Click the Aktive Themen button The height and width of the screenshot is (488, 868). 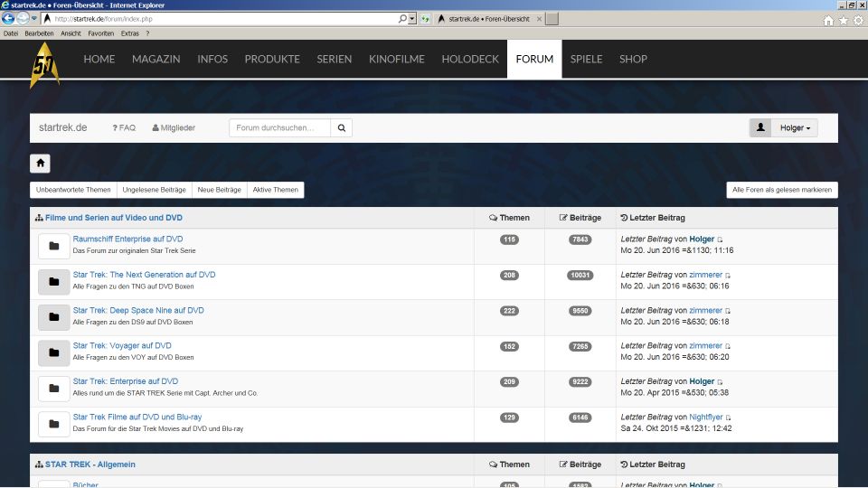[275, 190]
